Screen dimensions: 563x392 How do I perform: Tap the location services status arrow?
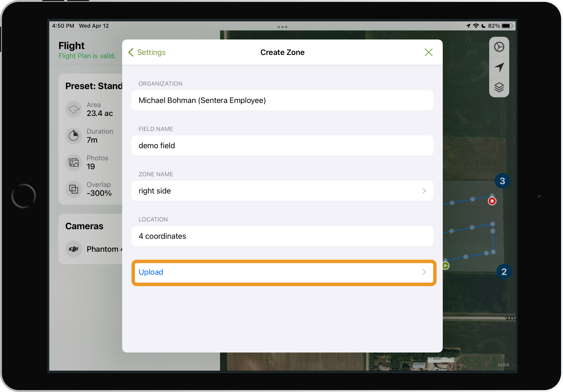tap(468, 26)
